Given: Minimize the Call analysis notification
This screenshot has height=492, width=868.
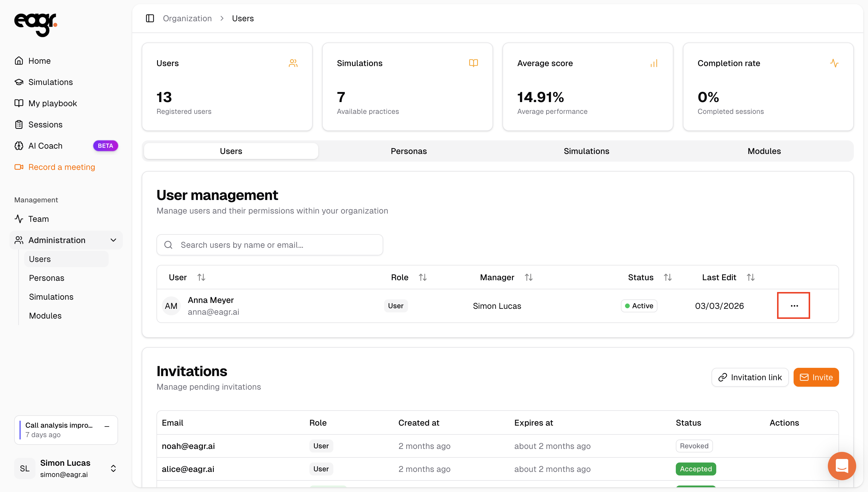Looking at the screenshot, I should [x=107, y=427].
